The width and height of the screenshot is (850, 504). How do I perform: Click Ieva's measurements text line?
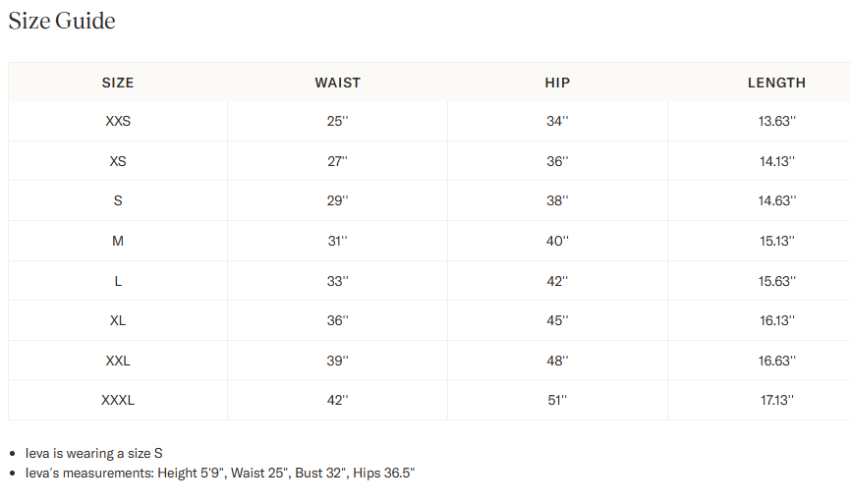(220, 474)
